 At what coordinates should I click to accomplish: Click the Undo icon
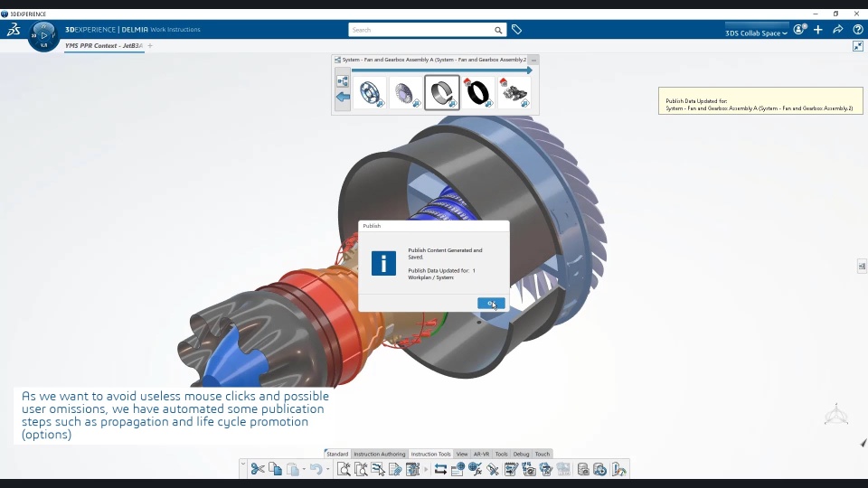tap(316, 470)
